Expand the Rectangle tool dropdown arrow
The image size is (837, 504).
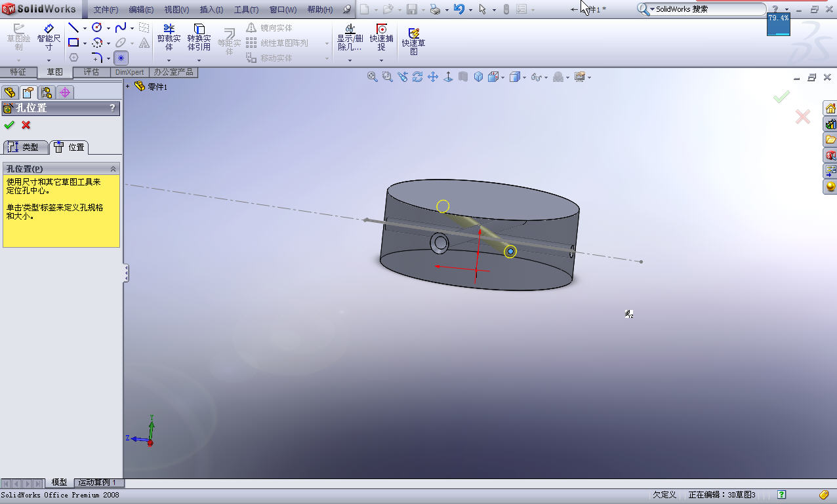click(x=85, y=43)
